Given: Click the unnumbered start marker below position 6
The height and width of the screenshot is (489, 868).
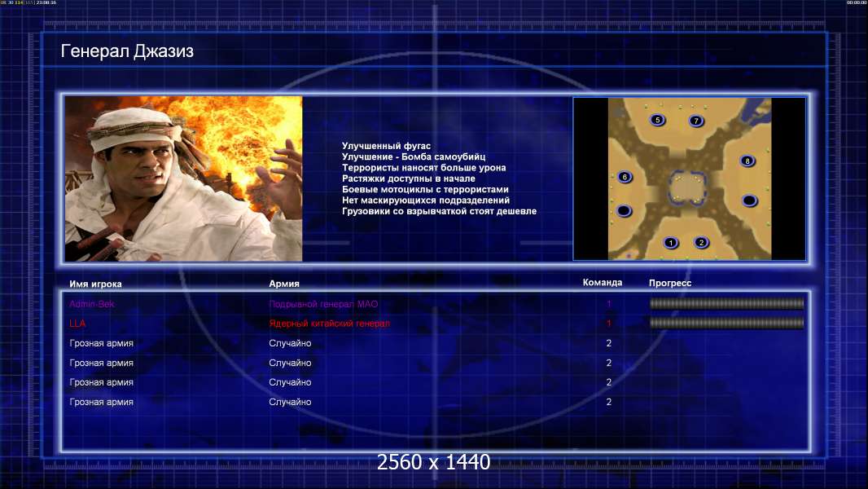Looking at the screenshot, I should (x=624, y=211).
